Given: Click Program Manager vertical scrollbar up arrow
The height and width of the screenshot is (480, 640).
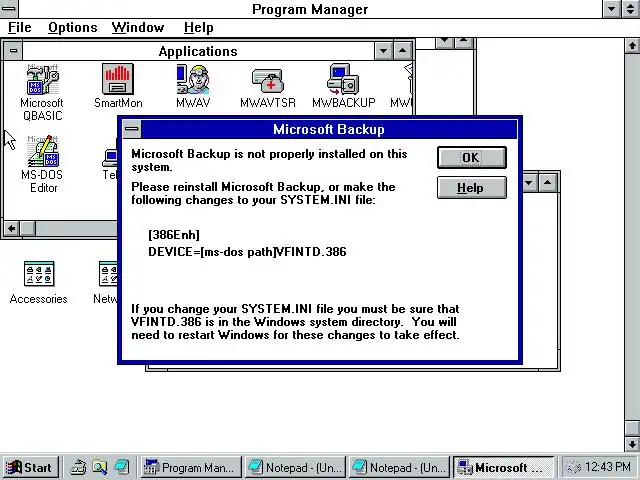Looking at the screenshot, I should click(x=632, y=46).
